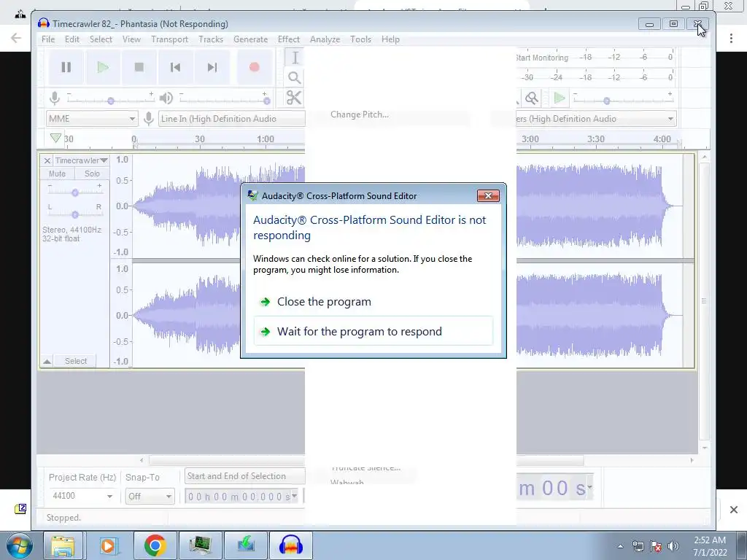Open Start and End of Selection dropdown
This screenshot has width=747, height=560.
(x=244, y=476)
